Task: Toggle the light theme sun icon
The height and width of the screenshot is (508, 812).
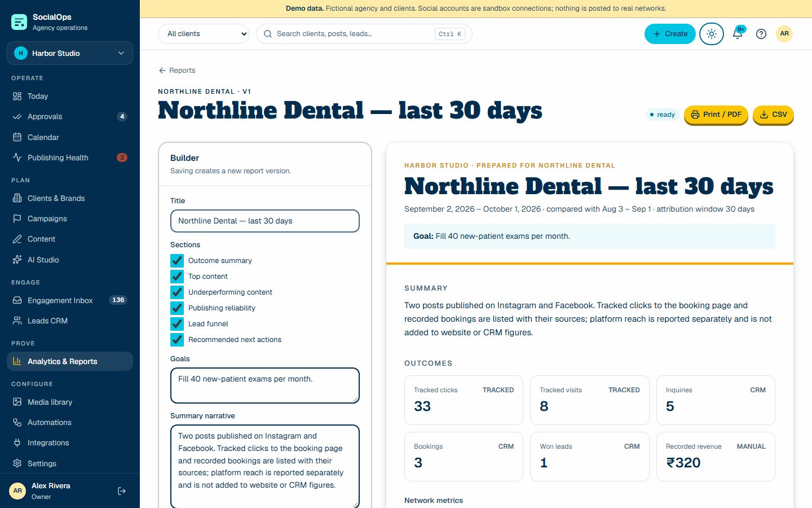Action: click(712, 34)
